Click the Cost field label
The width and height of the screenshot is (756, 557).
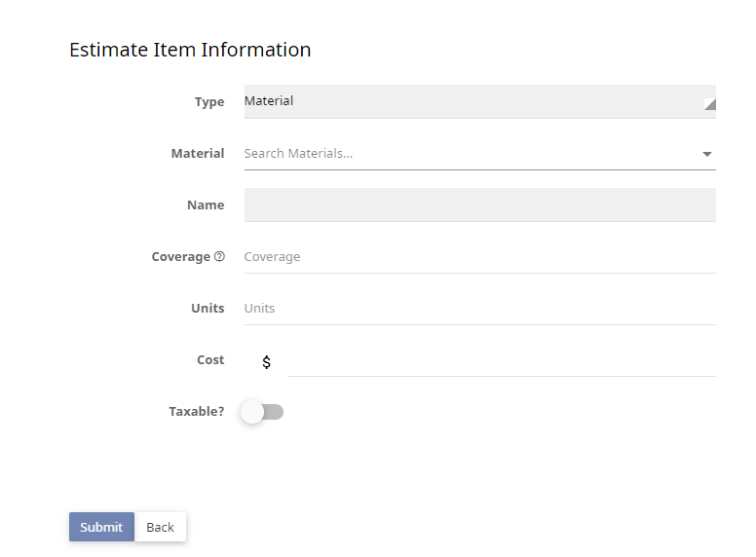210,360
